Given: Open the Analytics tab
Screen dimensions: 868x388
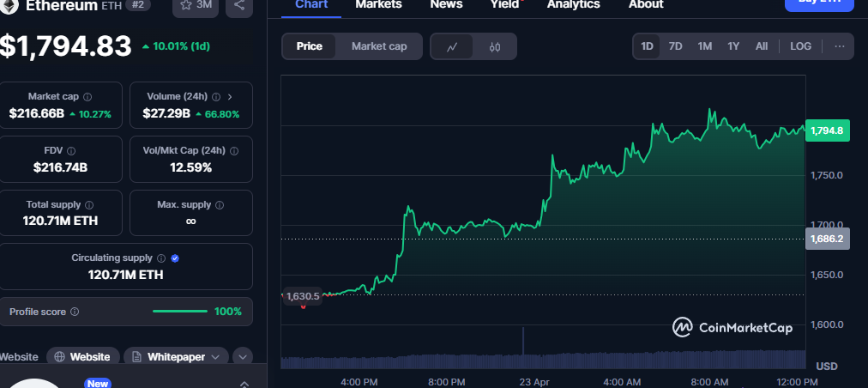Looking at the screenshot, I should coord(574,5).
